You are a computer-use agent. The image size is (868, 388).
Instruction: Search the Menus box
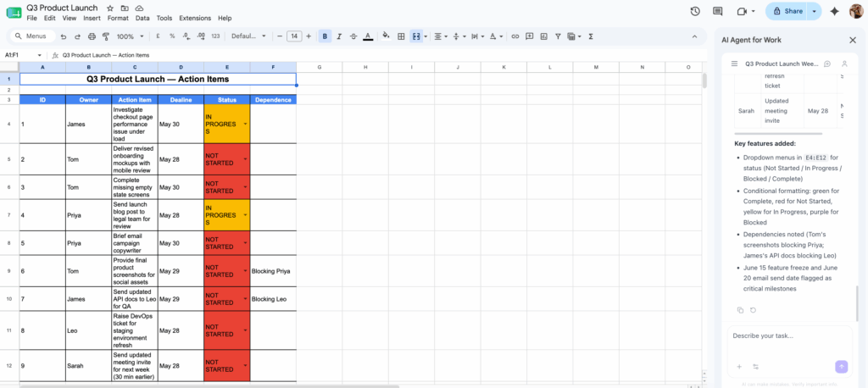pyautogui.click(x=33, y=36)
